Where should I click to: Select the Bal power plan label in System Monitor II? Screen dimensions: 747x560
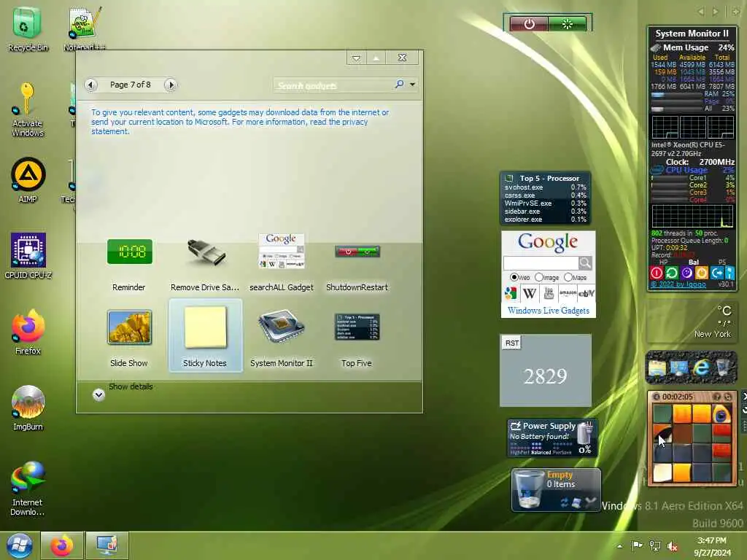694,262
